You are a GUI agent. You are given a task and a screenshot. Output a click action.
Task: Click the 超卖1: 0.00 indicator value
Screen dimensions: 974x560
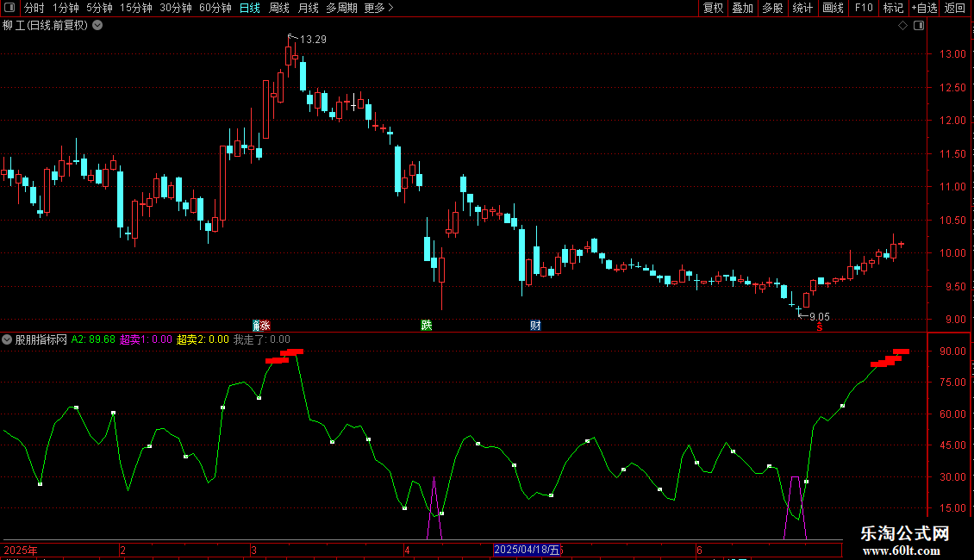coord(146,339)
